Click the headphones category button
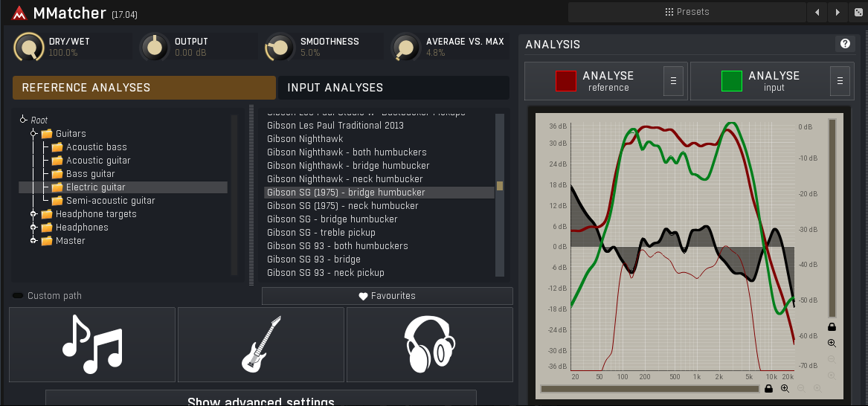 pos(430,344)
